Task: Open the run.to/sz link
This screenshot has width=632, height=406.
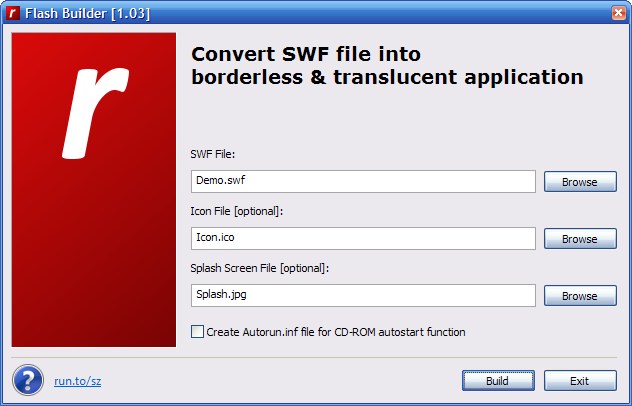Action: pyautogui.click(x=77, y=381)
